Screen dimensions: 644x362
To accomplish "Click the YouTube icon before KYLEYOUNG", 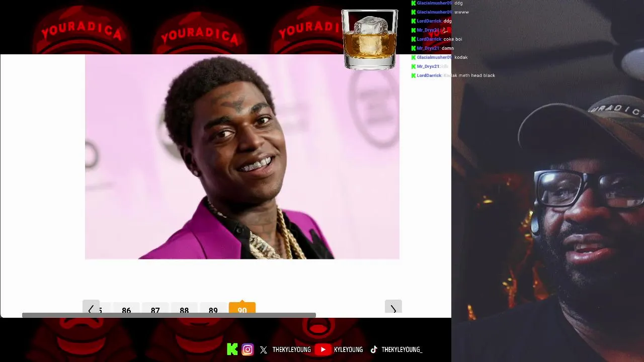I will (x=323, y=349).
